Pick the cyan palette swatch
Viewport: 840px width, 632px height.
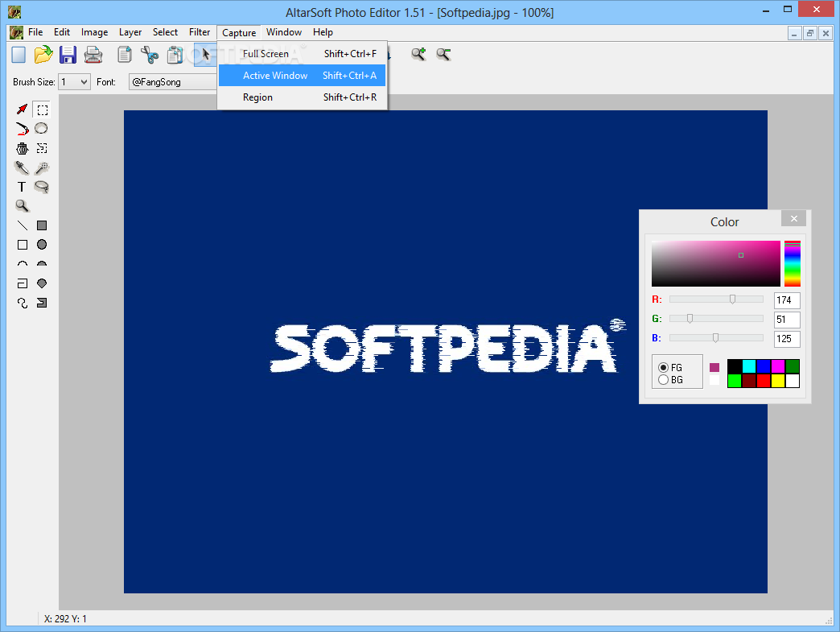(x=749, y=366)
